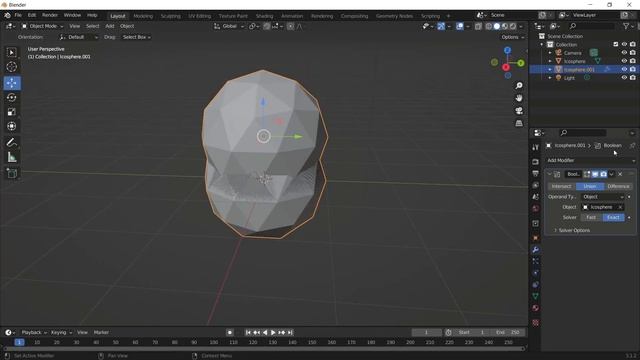The height and width of the screenshot is (360, 640).
Task: Click the viewport zoom magnifier icon
Action: click(519, 86)
